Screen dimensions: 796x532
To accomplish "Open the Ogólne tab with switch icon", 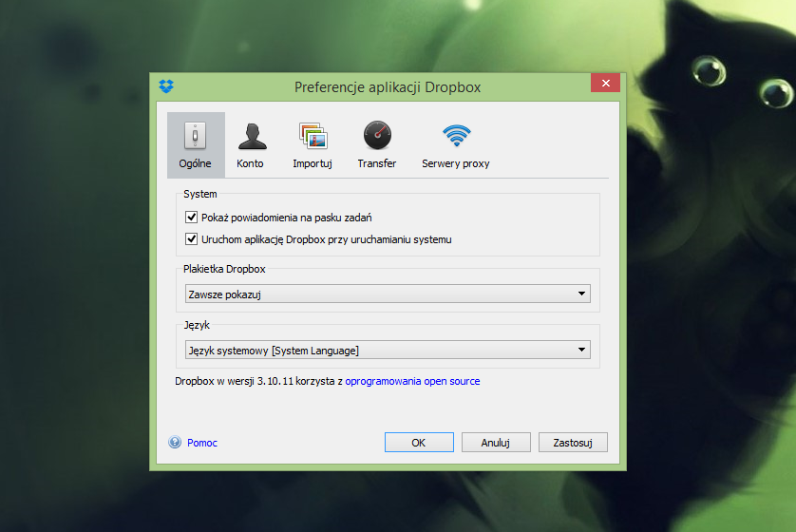I will point(196,144).
